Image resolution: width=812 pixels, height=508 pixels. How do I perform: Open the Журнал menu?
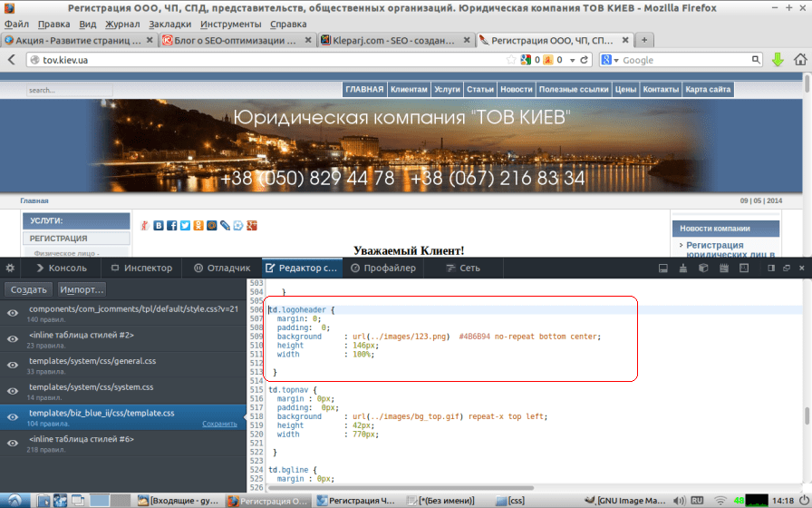(x=122, y=24)
